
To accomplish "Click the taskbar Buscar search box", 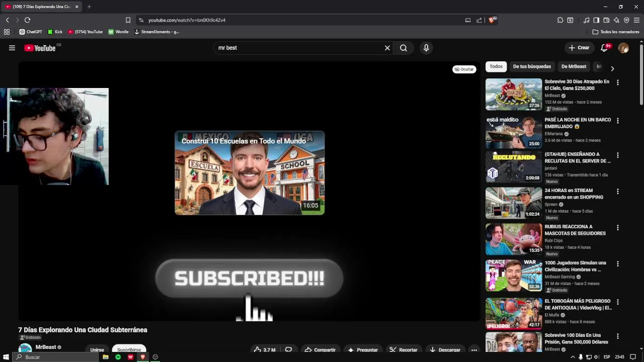I will pyautogui.click(x=56, y=357).
